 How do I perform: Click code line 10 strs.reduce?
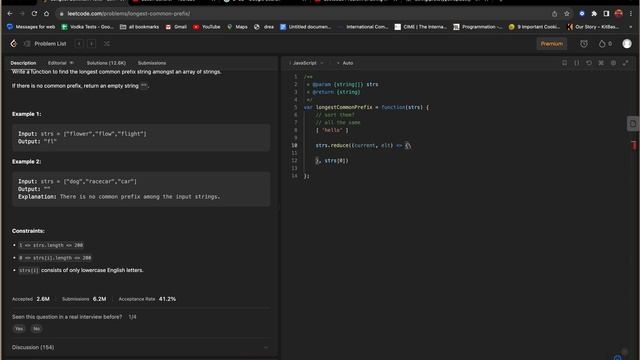point(363,145)
